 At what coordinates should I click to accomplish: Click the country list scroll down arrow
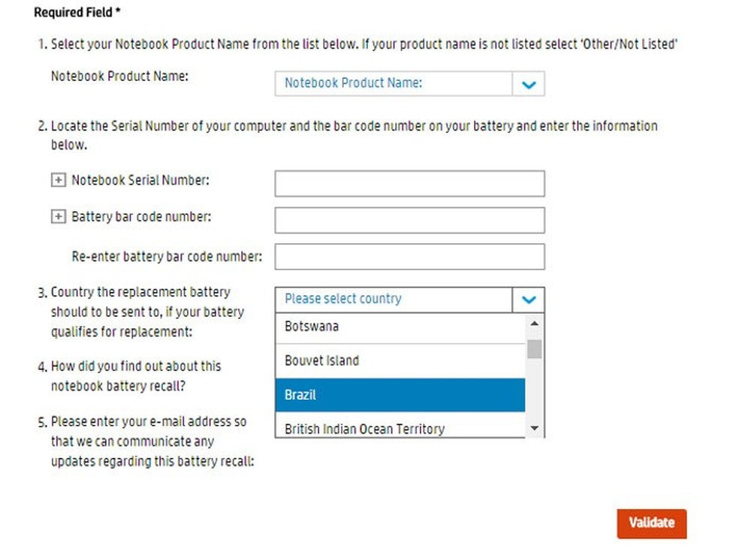pos(534,428)
